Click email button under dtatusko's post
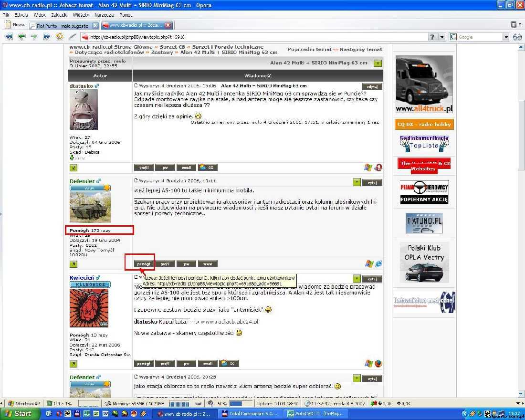 [x=186, y=168]
